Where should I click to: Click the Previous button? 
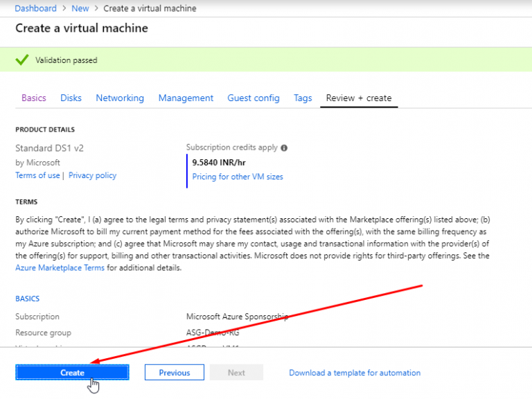click(175, 373)
